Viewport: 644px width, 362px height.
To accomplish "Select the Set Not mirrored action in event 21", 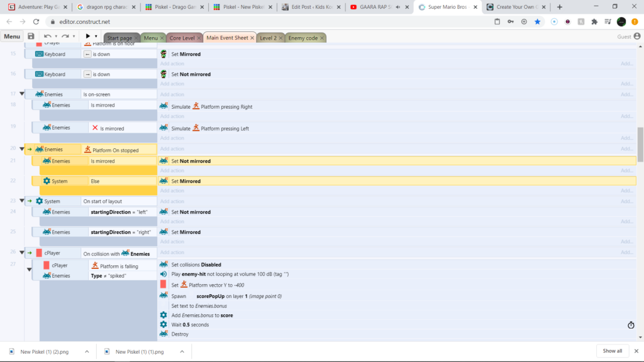I will click(397, 161).
